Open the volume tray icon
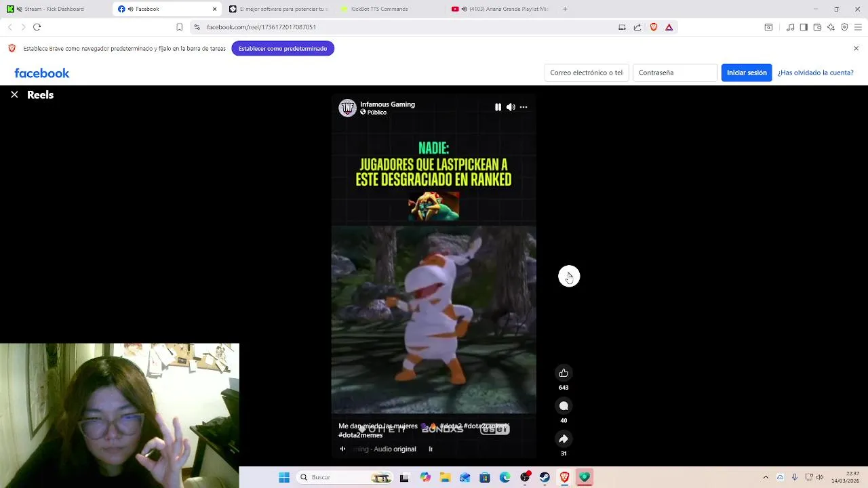The image size is (868, 488). point(819,477)
